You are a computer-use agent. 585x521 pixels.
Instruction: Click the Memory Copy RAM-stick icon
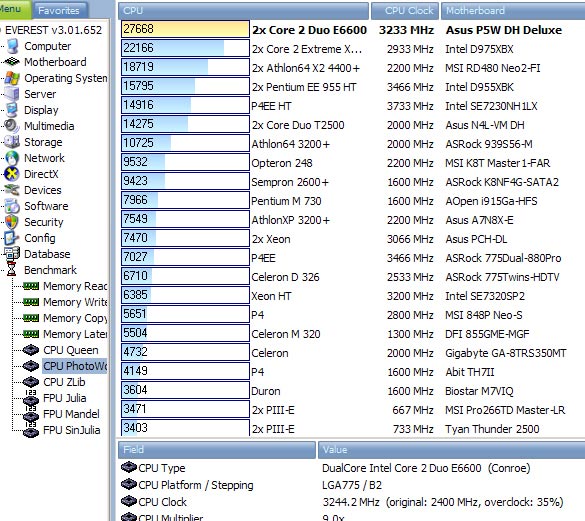(x=31, y=318)
